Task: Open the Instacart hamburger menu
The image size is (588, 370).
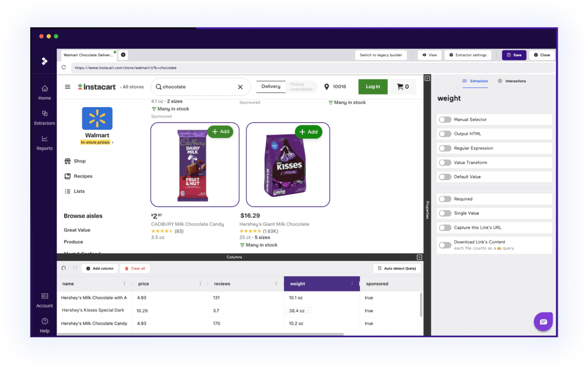Action: tap(67, 87)
